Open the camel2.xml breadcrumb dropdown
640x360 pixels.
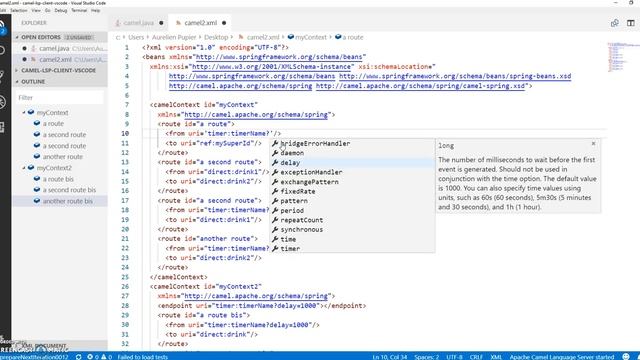(x=259, y=37)
